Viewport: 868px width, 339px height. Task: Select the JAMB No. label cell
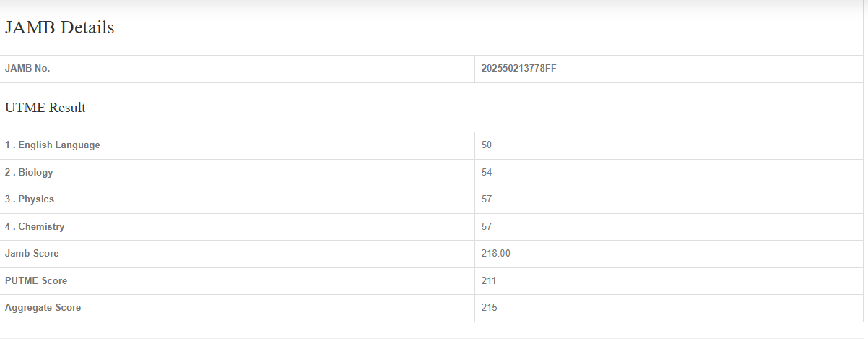(27, 69)
